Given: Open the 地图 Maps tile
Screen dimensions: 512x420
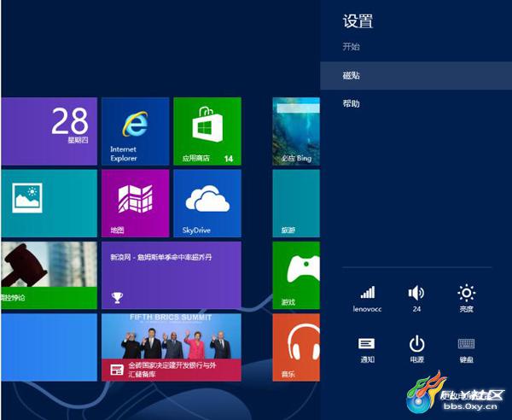Looking at the screenshot, I should click(x=135, y=203).
